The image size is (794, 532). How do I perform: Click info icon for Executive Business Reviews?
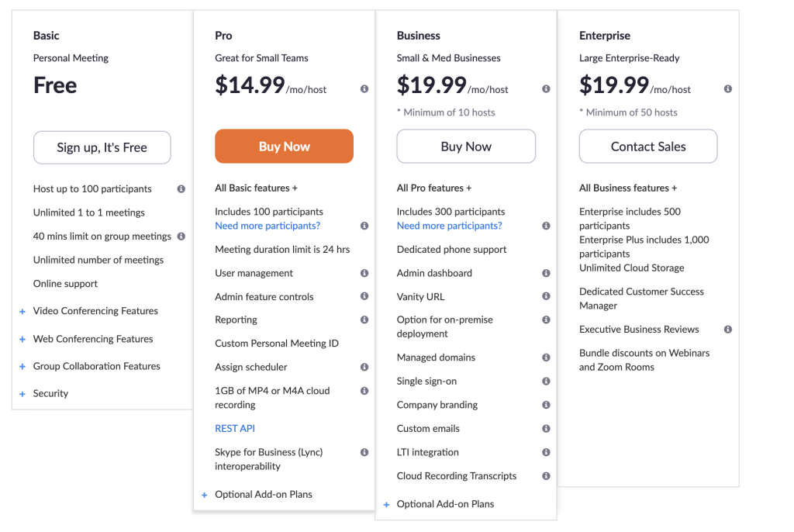728,330
